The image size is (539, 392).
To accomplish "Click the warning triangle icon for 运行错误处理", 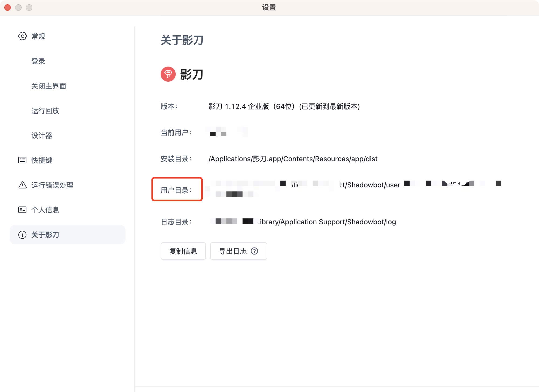I will coord(22,185).
